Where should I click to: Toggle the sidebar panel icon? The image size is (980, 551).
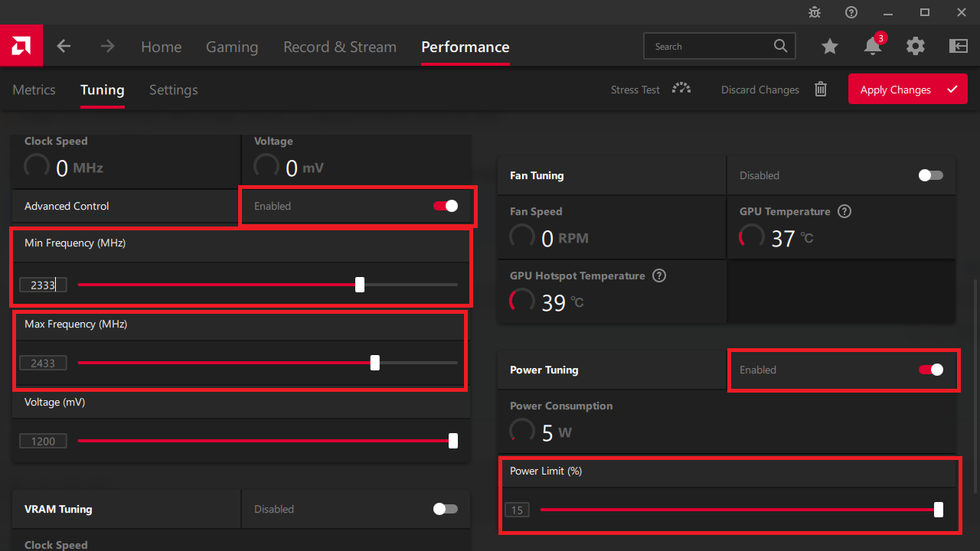tap(959, 47)
